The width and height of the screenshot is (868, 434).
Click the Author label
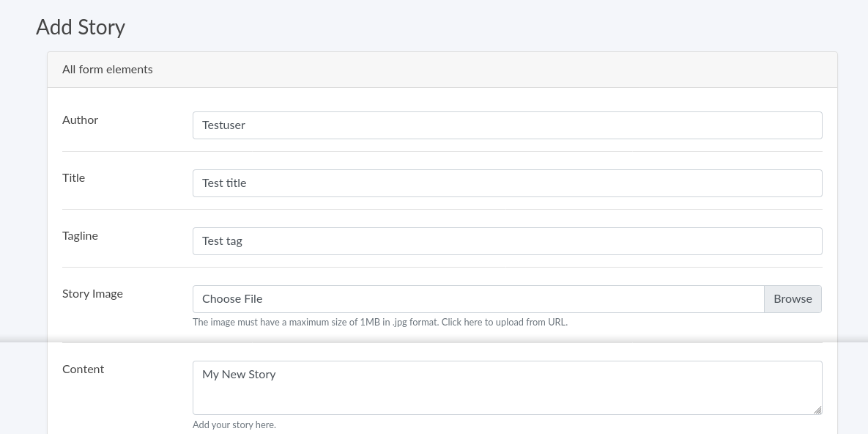(x=80, y=120)
